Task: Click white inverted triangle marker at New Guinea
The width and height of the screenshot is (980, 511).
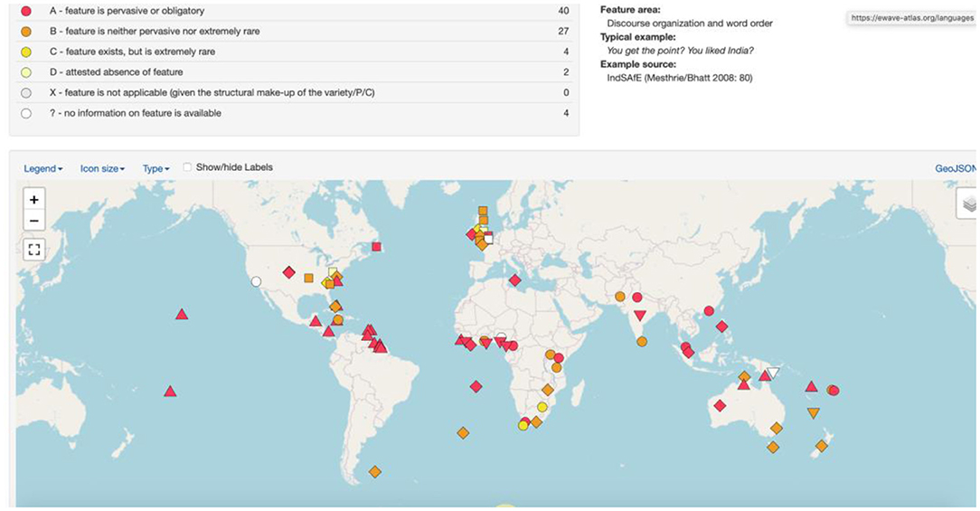Action: point(774,373)
